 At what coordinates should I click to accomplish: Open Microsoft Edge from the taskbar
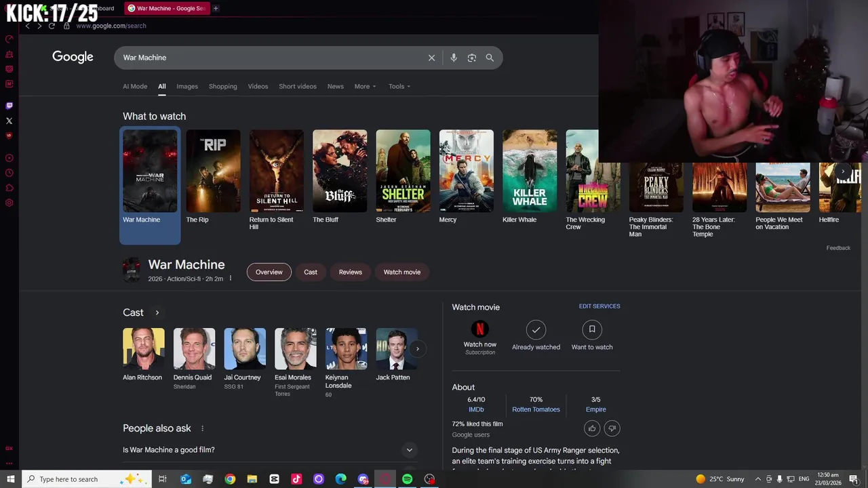(340, 479)
